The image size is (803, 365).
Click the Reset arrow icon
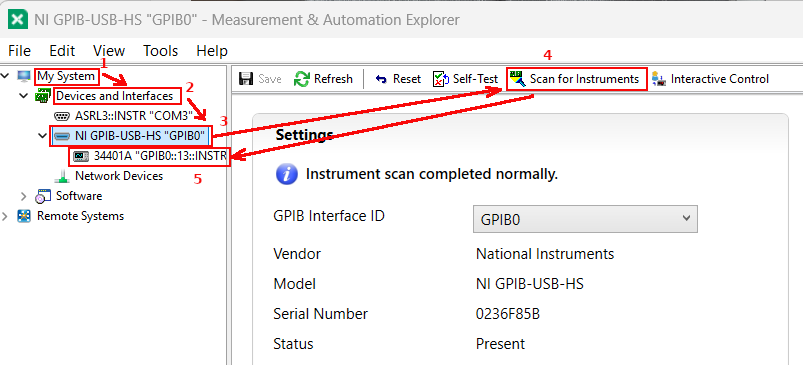click(381, 79)
